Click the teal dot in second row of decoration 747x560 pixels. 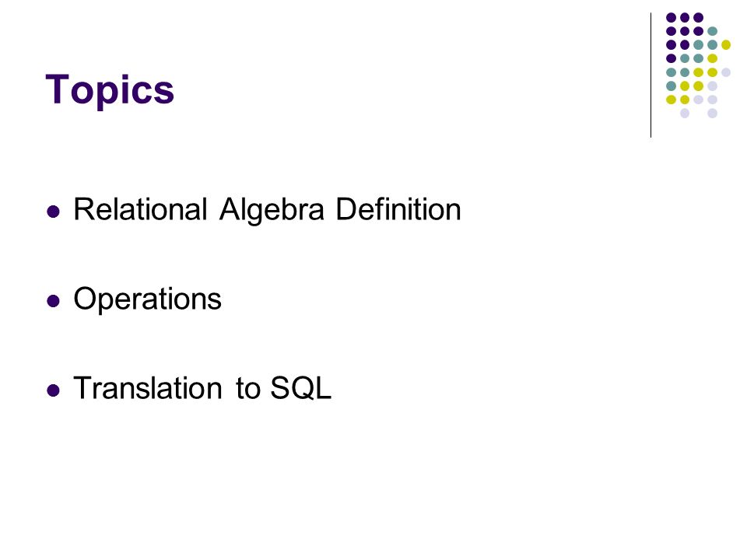tap(712, 31)
